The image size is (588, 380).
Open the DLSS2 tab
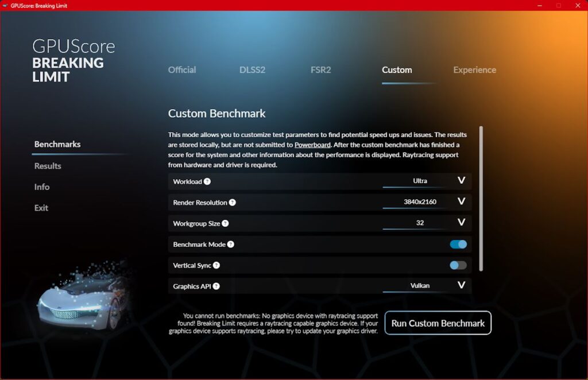pyautogui.click(x=253, y=69)
